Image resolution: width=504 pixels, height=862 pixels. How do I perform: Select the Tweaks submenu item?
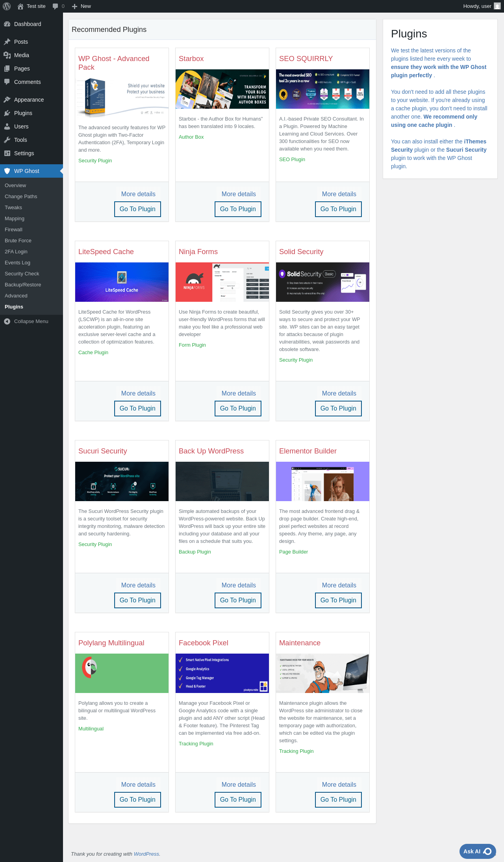13,208
